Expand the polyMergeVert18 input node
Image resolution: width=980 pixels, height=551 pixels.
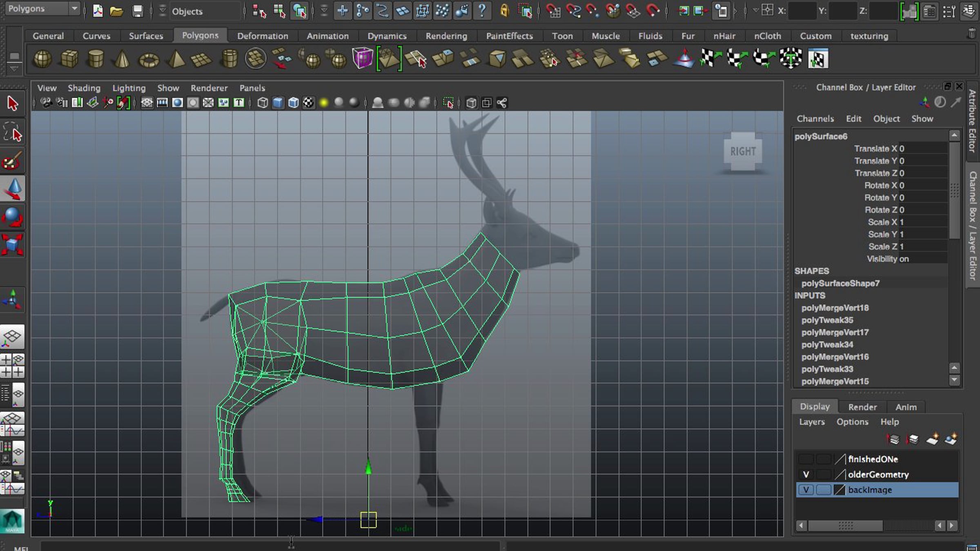(835, 308)
